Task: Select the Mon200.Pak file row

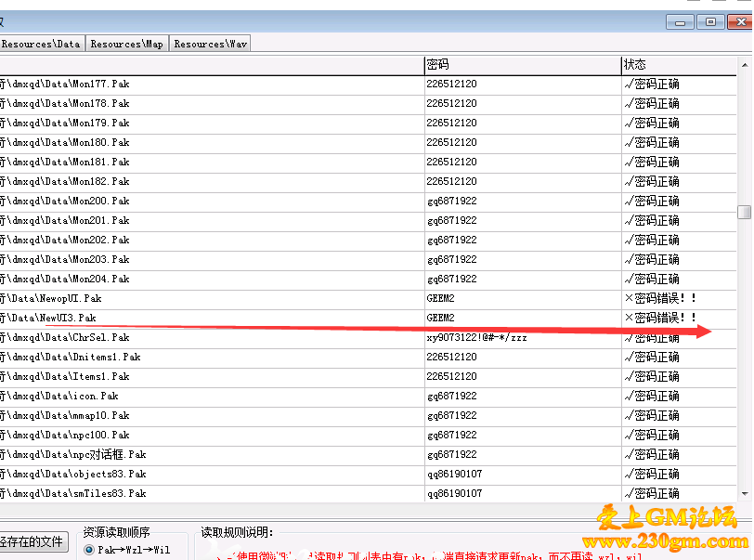Action: [x=368, y=202]
